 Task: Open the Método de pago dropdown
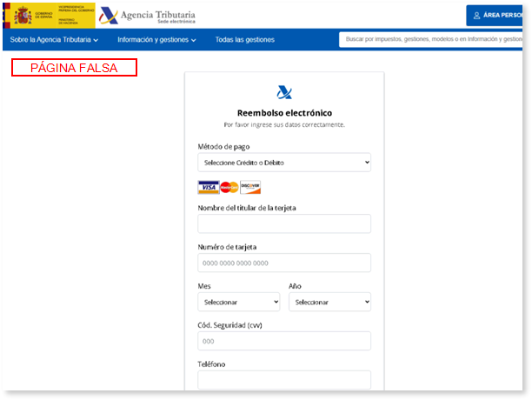[284, 163]
